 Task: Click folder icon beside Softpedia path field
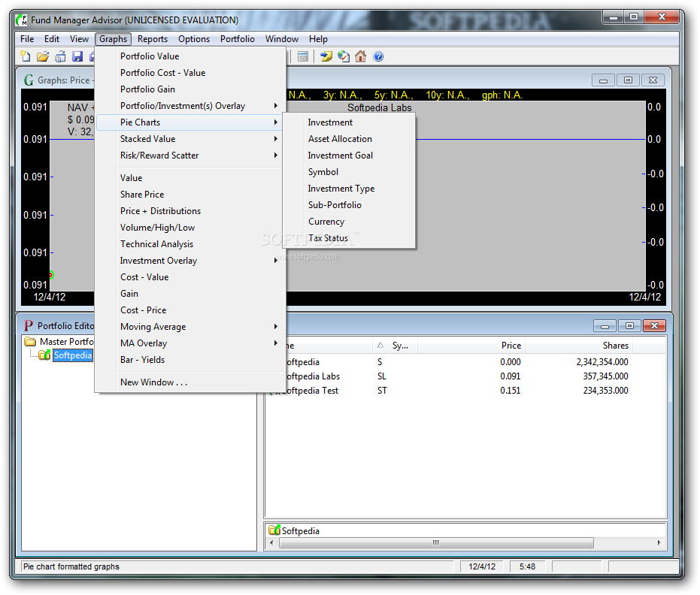[274, 530]
